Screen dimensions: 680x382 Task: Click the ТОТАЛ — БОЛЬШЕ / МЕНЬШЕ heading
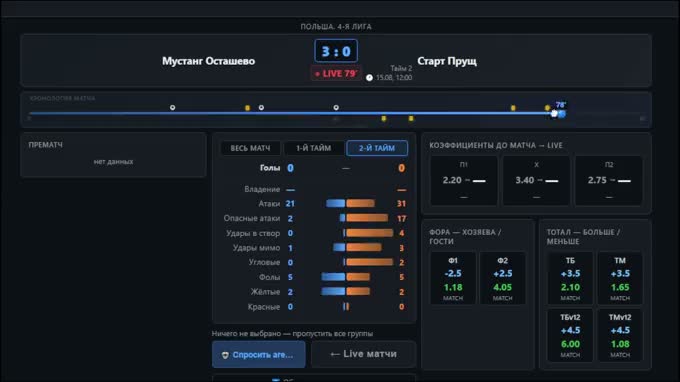(x=583, y=237)
